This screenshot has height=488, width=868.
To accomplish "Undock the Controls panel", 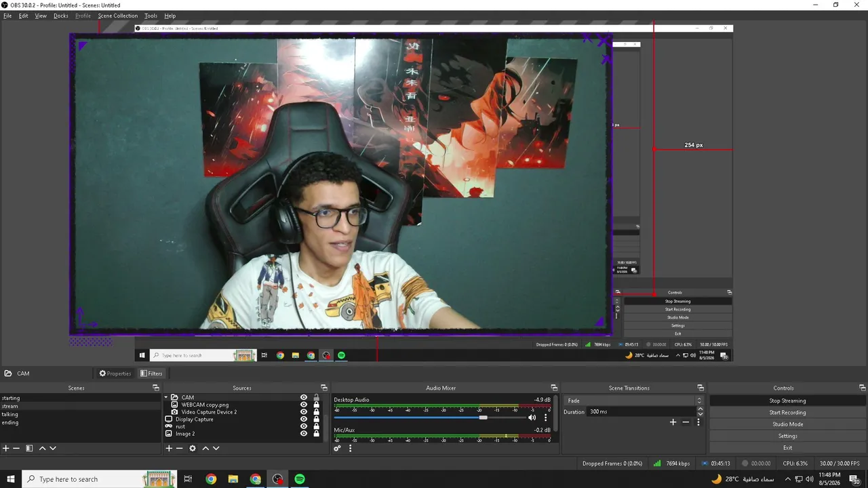I will coord(863,388).
